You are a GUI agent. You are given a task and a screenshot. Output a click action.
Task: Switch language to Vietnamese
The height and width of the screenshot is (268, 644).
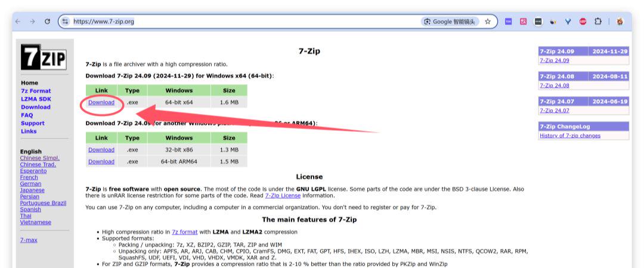tap(36, 222)
